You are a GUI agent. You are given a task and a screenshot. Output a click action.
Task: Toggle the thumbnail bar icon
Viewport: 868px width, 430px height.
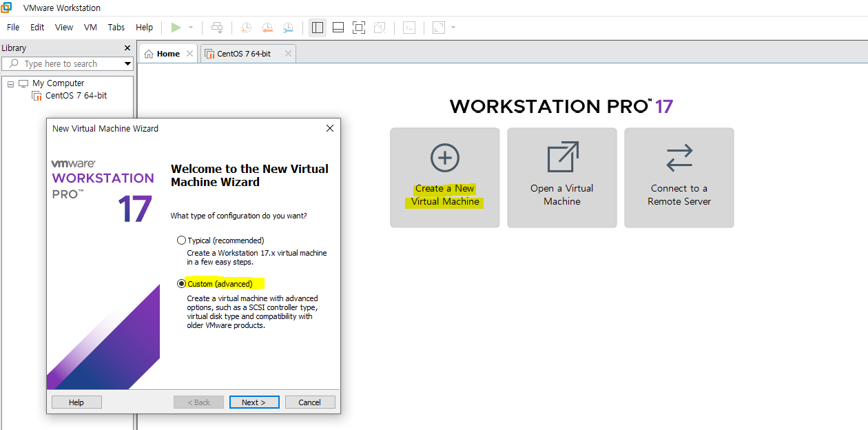click(338, 28)
